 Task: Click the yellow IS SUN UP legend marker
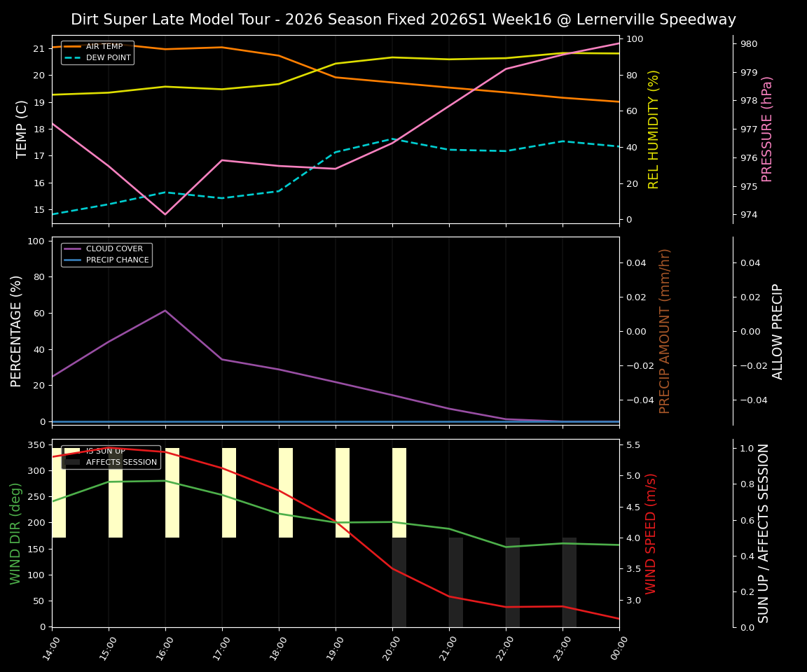pos(71,451)
